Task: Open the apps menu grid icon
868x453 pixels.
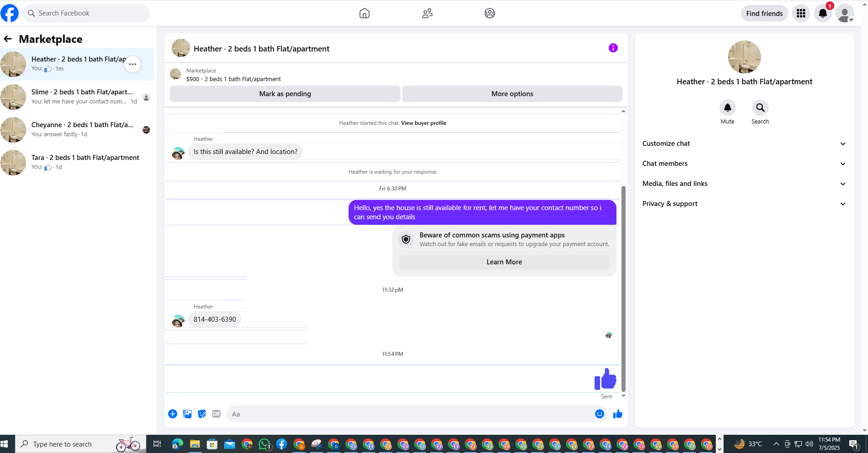Action: (801, 13)
